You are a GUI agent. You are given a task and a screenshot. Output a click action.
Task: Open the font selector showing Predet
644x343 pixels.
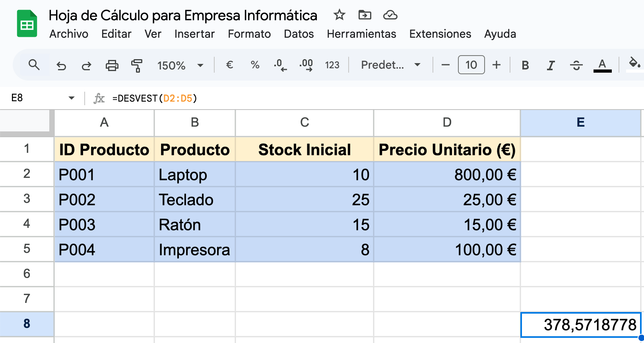click(390, 65)
